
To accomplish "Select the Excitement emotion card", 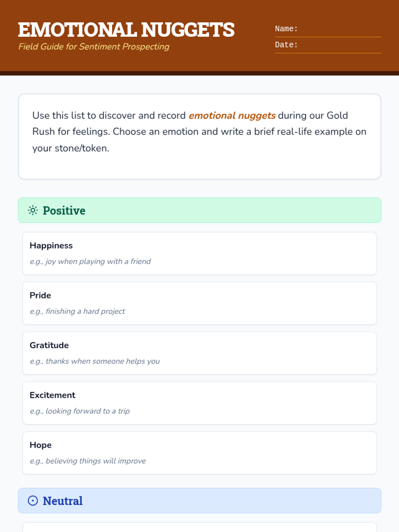I will (199, 403).
